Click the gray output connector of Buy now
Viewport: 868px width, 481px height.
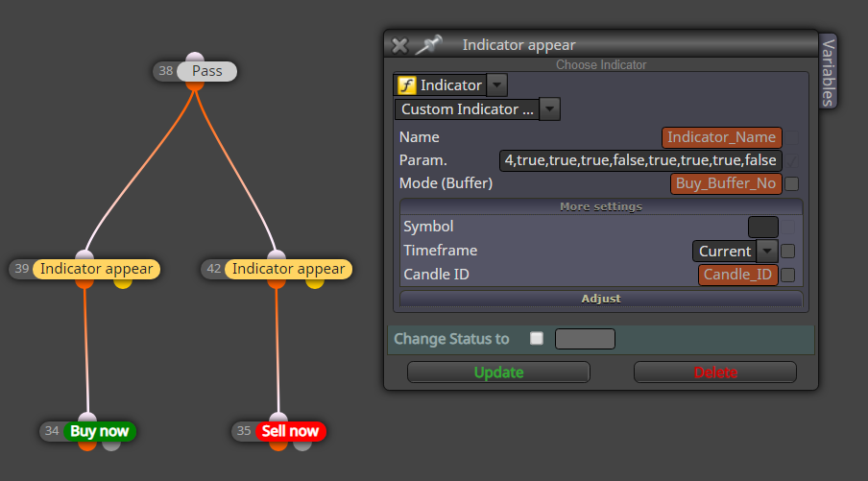(111, 445)
